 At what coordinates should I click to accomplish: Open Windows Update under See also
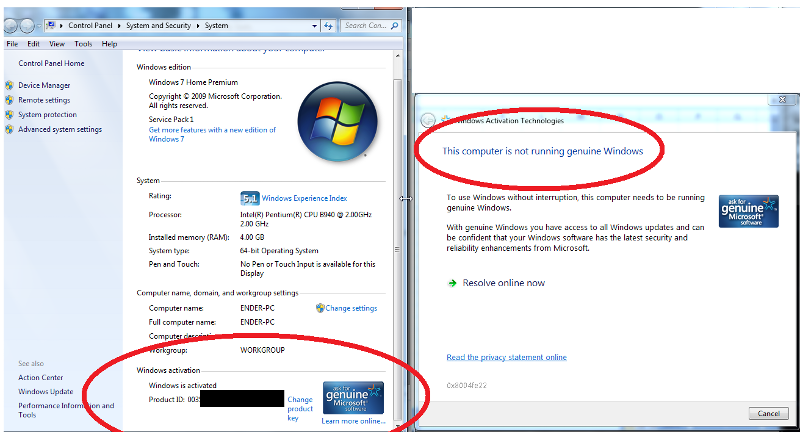point(45,392)
